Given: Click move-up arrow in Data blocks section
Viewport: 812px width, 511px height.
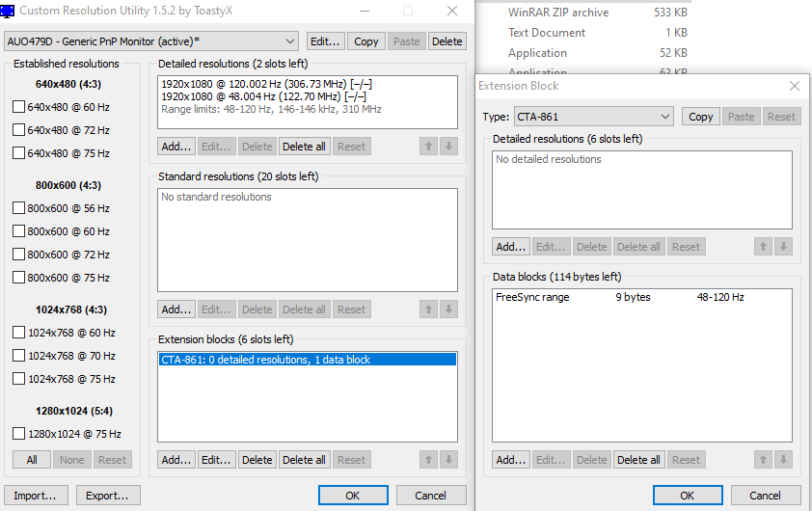Looking at the screenshot, I should [764, 460].
